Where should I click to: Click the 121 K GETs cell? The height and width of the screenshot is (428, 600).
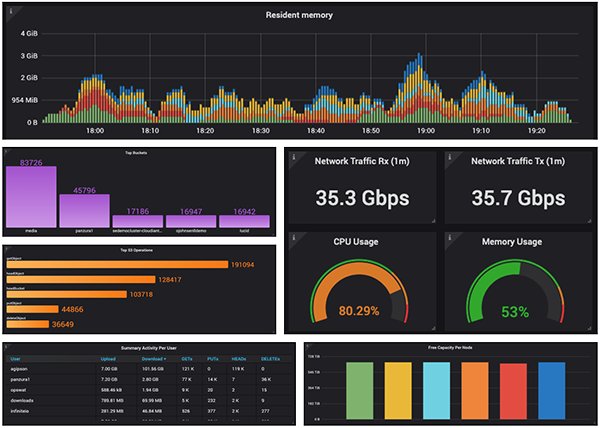[188, 369]
